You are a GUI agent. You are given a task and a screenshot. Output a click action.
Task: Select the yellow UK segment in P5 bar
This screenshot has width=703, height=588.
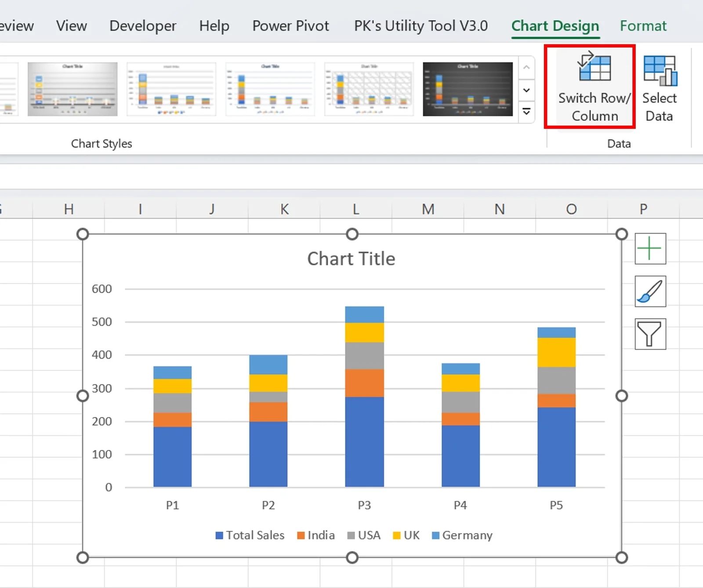[556, 352]
